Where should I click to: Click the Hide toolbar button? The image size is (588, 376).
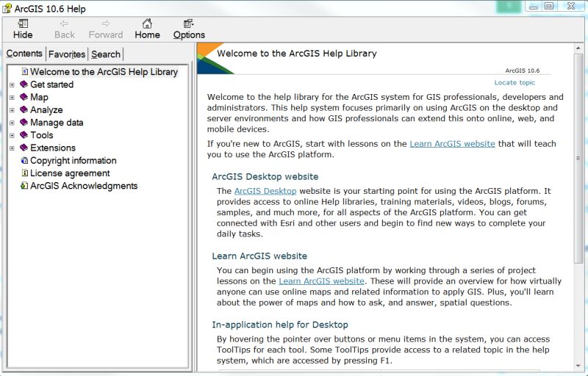[x=23, y=29]
